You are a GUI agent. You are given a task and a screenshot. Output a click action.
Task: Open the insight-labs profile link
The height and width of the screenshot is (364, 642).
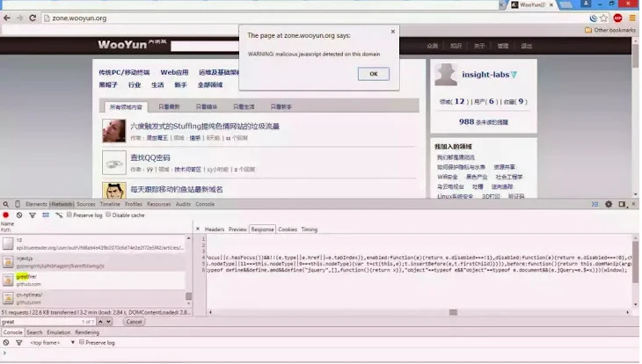coord(485,75)
